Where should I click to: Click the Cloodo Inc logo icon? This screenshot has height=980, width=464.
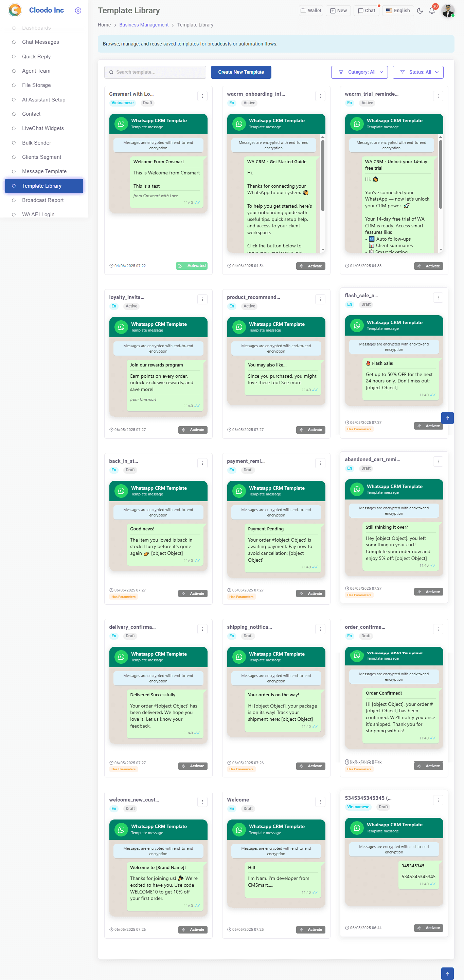pyautogui.click(x=15, y=10)
